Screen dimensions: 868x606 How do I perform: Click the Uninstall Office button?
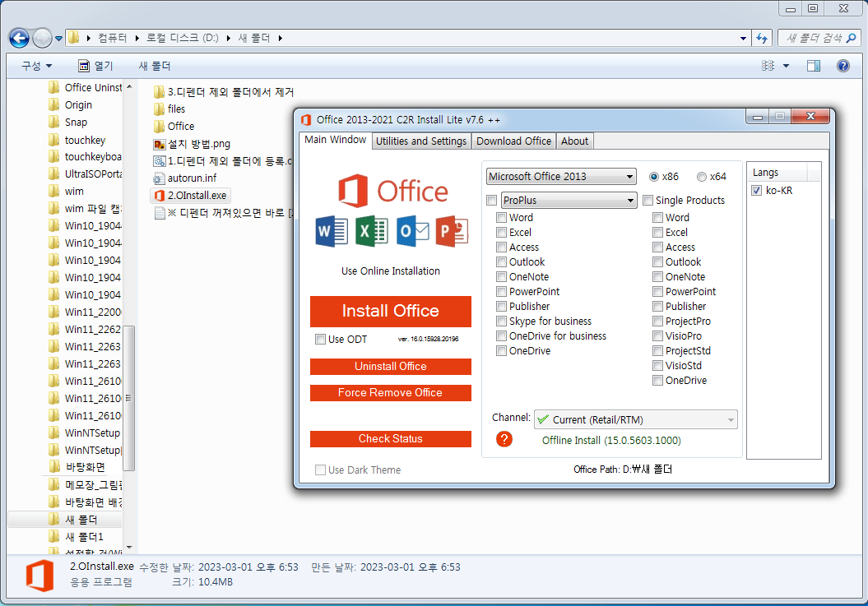[x=390, y=367]
